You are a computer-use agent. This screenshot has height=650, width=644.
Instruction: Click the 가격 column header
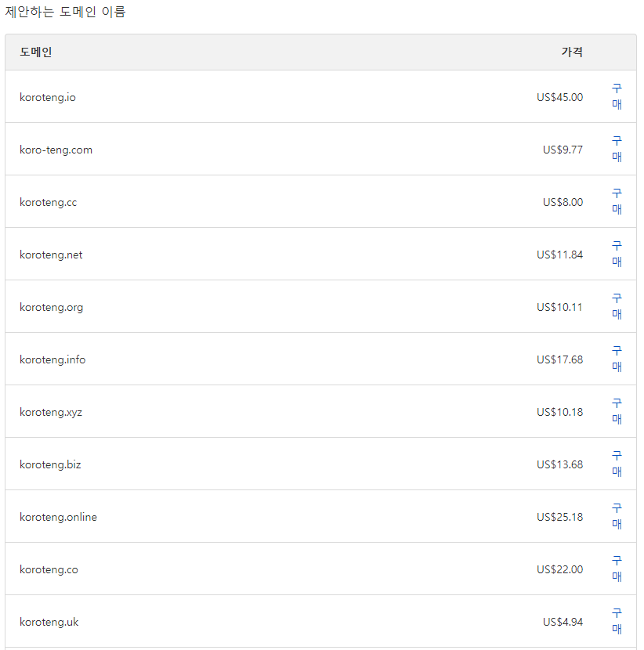(572, 52)
